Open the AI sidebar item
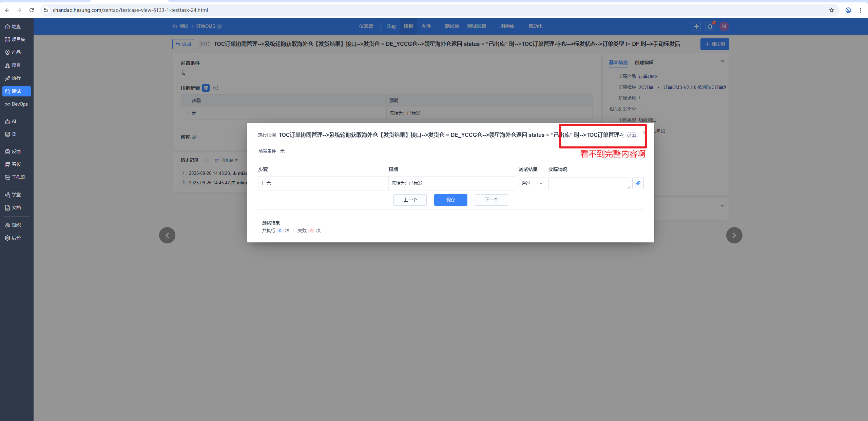Screen dimensions: 868x421 (x=11, y=121)
